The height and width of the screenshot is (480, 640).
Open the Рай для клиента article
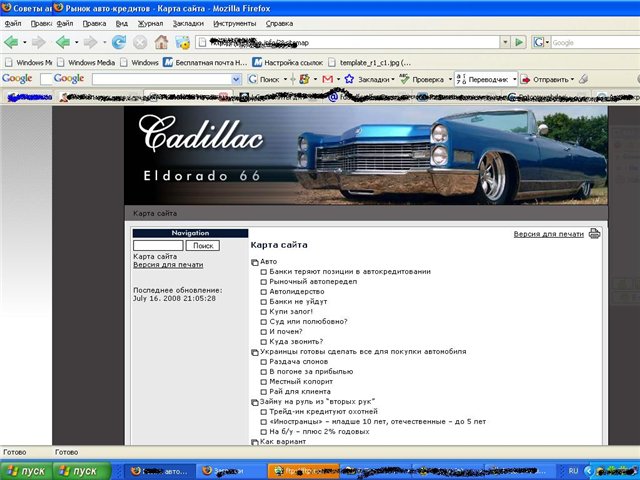coord(300,391)
